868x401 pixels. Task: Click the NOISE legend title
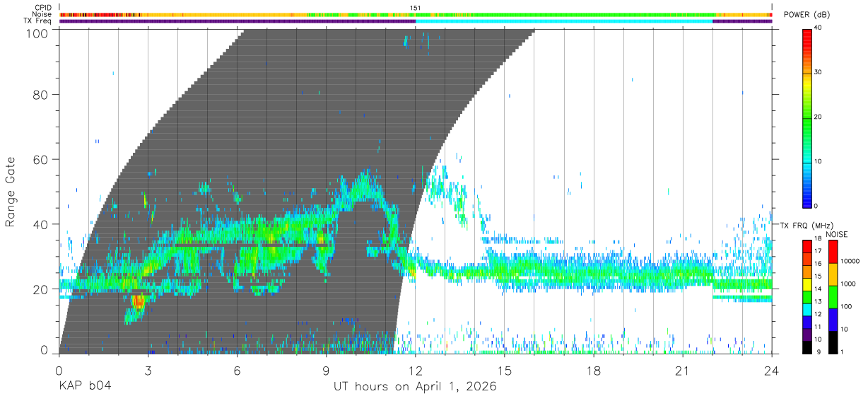click(x=836, y=233)
